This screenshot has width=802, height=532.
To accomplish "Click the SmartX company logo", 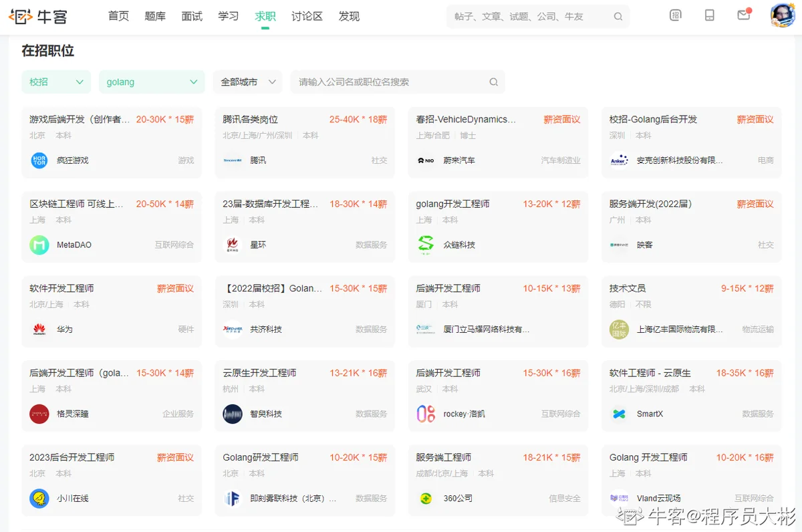I will (x=619, y=414).
